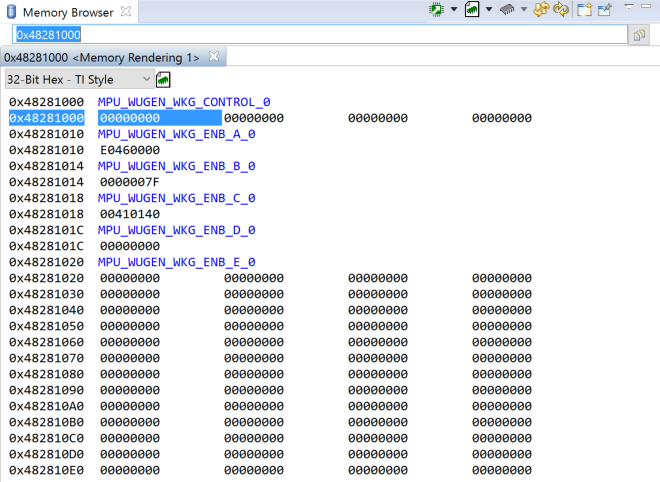Open dropdown next to gray chip icon
Image resolution: width=660 pixels, height=482 pixels.
click(x=524, y=9)
